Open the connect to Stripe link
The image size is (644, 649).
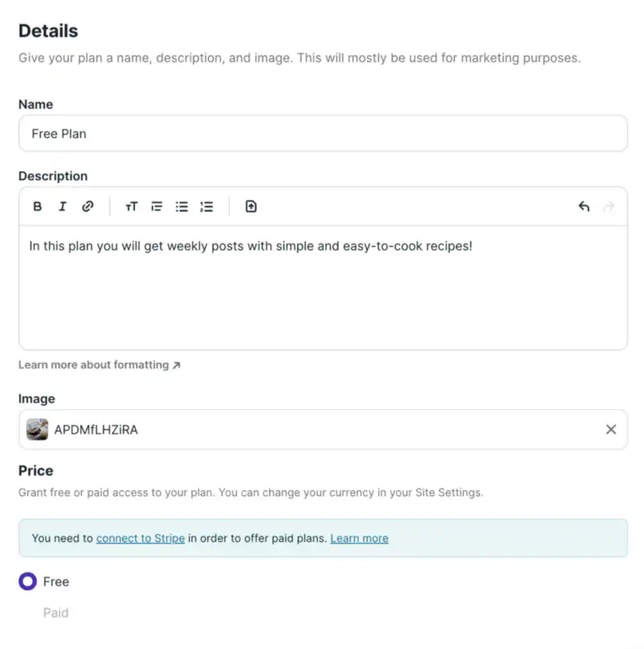(x=140, y=538)
